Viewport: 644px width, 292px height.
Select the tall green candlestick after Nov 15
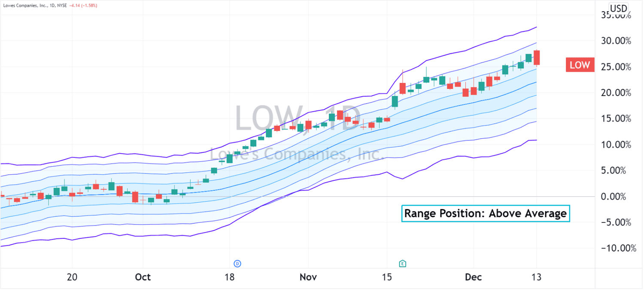coord(395,101)
